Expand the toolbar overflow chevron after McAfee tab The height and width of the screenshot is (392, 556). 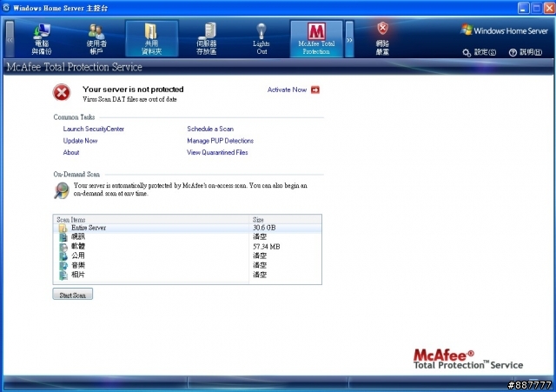(x=349, y=39)
